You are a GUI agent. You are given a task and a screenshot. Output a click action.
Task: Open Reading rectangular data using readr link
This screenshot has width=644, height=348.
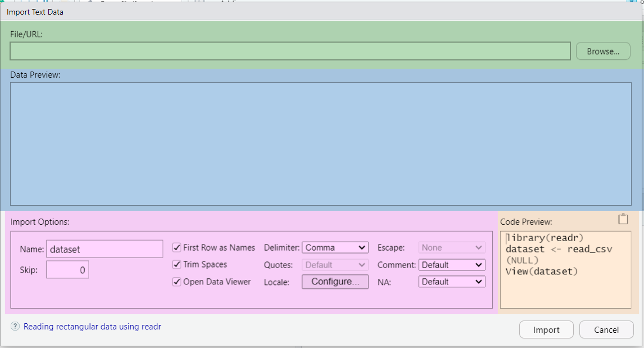point(92,326)
